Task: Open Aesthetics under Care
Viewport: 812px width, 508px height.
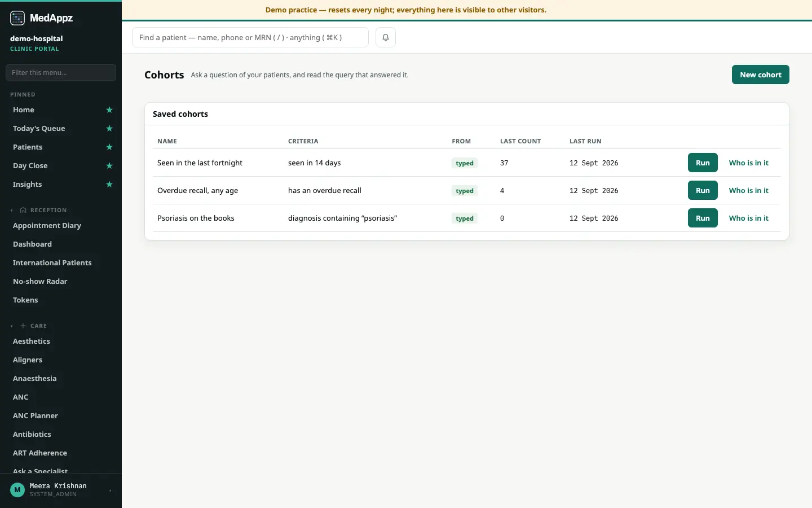Action: coord(32,341)
